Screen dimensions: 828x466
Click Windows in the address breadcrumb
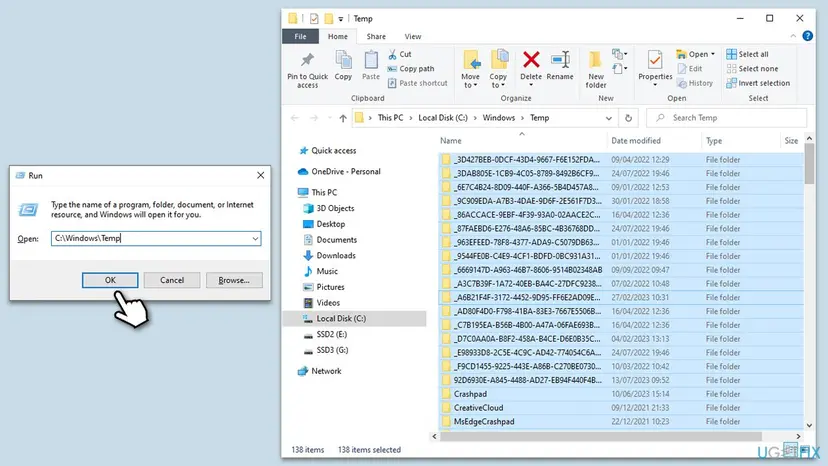pyautogui.click(x=498, y=118)
